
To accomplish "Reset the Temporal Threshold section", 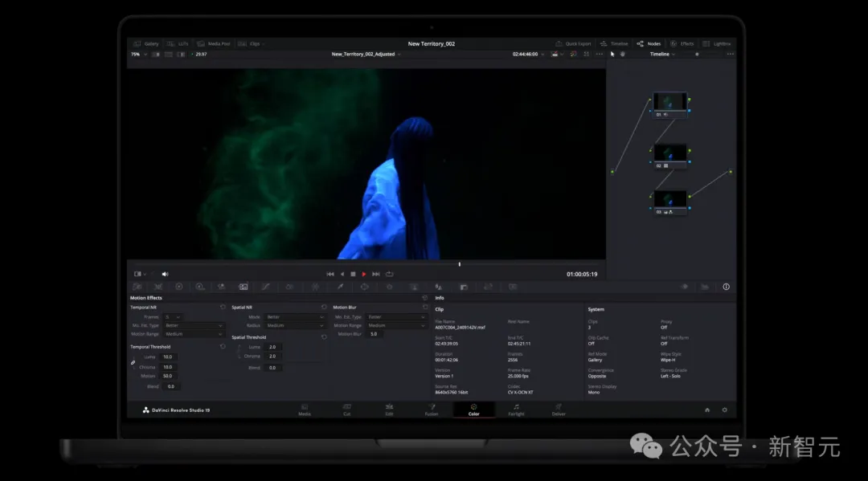I will [x=223, y=347].
